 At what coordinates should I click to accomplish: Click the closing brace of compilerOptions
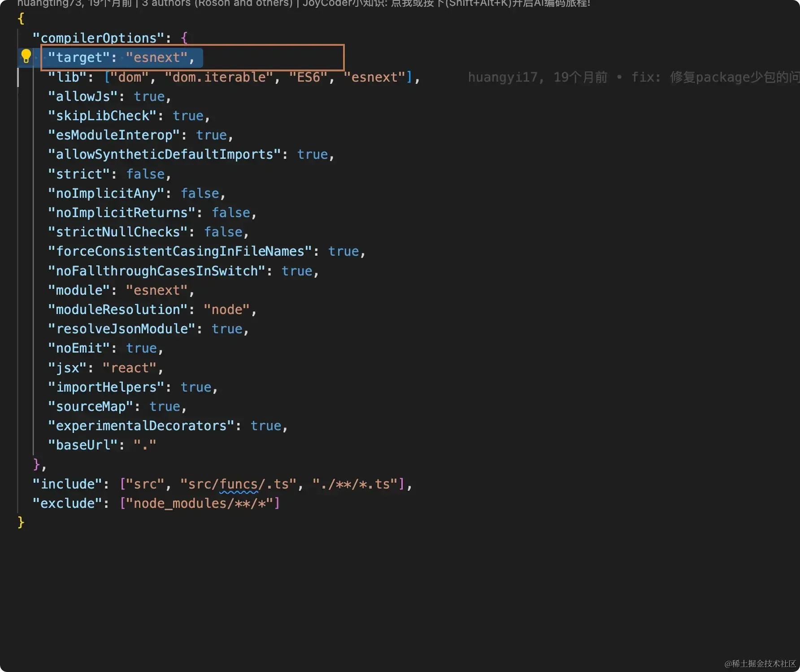(x=36, y=464)
